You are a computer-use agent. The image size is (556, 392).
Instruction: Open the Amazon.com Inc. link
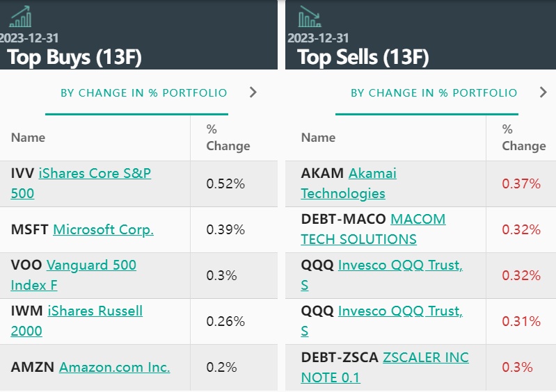point(114,367)
